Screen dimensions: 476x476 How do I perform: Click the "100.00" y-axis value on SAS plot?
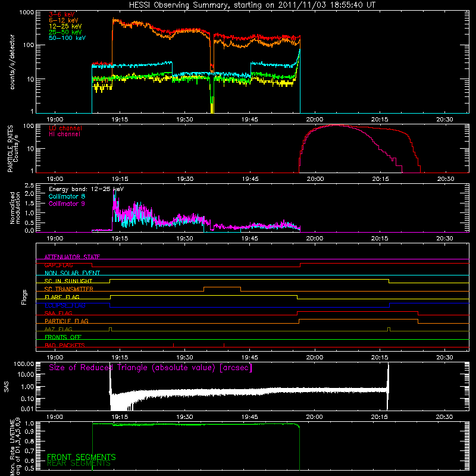coord(24,364)
